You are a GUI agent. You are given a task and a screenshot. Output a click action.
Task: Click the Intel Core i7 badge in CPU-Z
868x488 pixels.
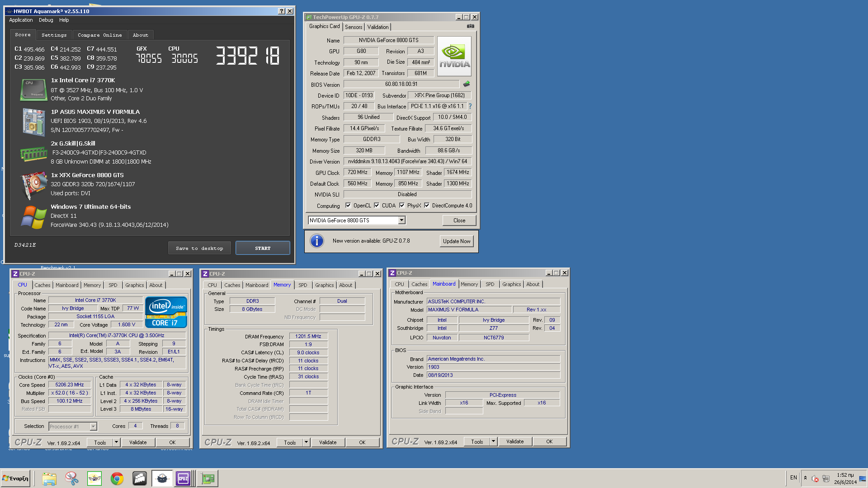click(166, 312)
